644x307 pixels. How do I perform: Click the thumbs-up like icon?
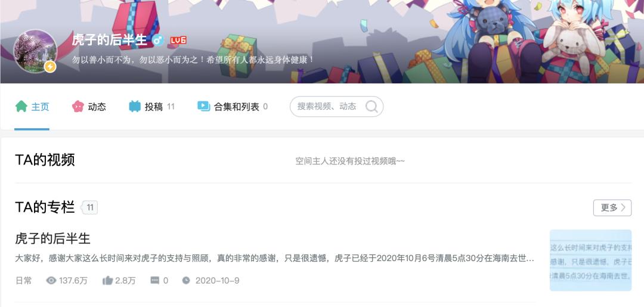(107, 281)
